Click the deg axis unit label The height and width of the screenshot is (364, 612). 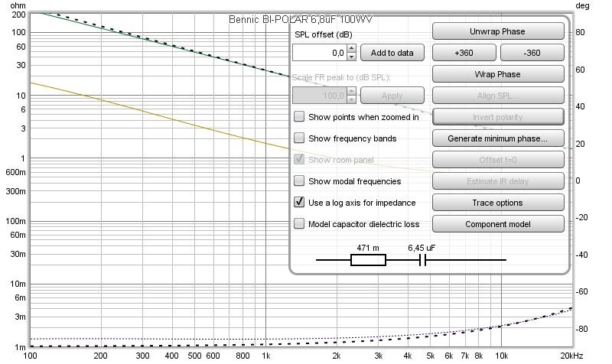582,5
